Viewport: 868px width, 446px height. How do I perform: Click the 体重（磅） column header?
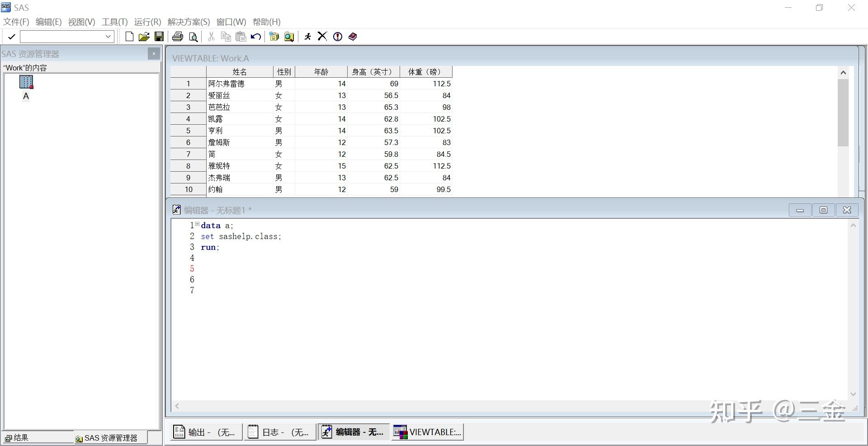click(x=426, y=72)
